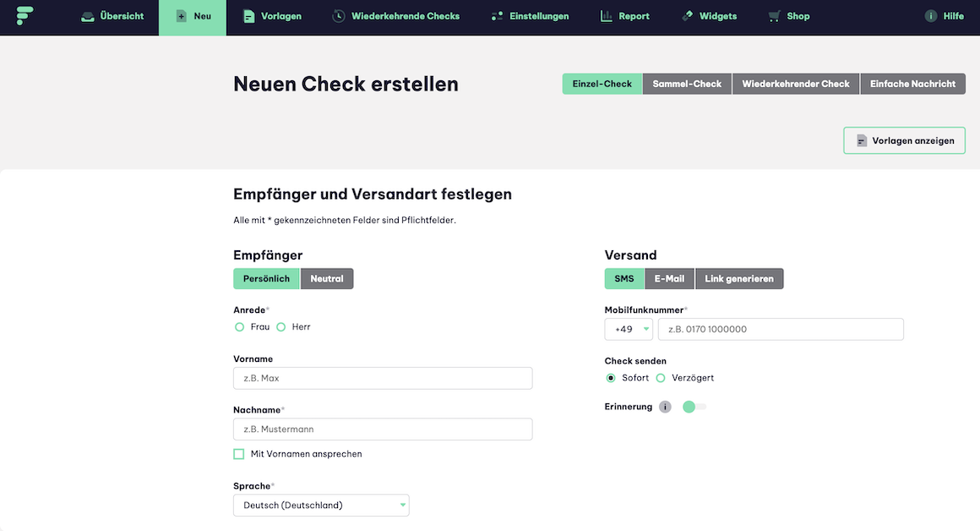The width and height of the screenshot is (980, 531).
Task: Enable the Mit Vornamen ansprechen checkbox
Action: click(238, 453)
